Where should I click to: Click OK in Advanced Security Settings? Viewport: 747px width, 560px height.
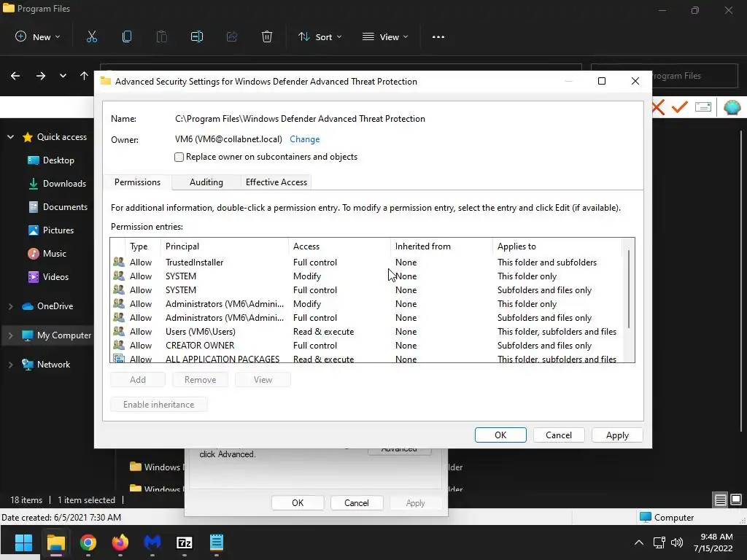[x=500, y=435]
